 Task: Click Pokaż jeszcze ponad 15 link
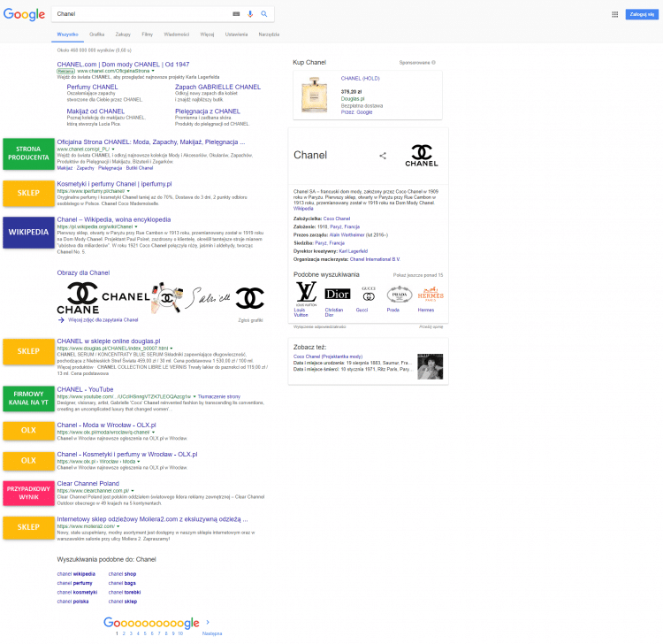pyautogui.click(x=418, y=275)
